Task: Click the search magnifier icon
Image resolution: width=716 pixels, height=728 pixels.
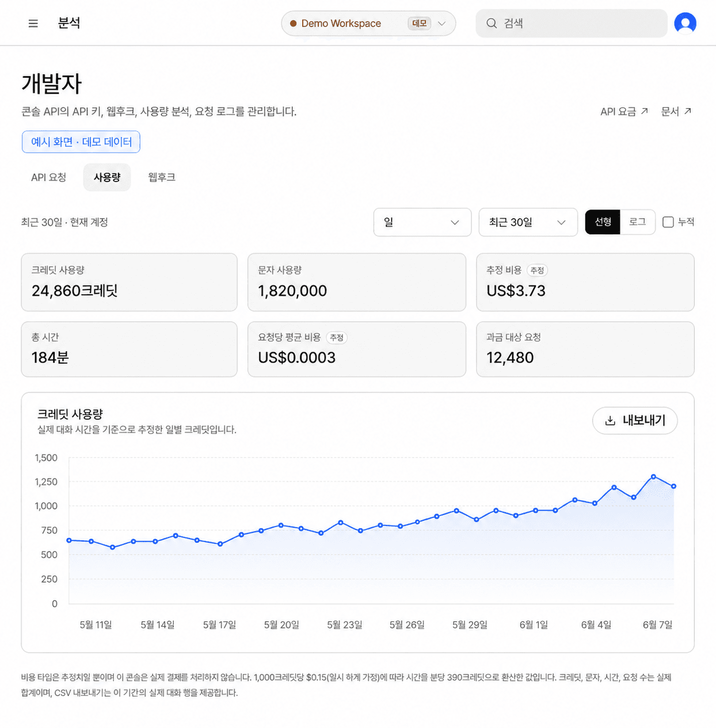Action: coord(492,23)
